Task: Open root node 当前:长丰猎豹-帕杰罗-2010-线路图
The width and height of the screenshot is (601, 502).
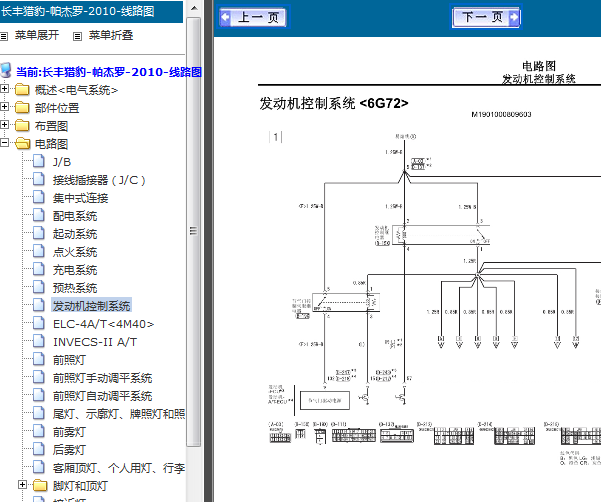Action: click(x=109, y=72)
